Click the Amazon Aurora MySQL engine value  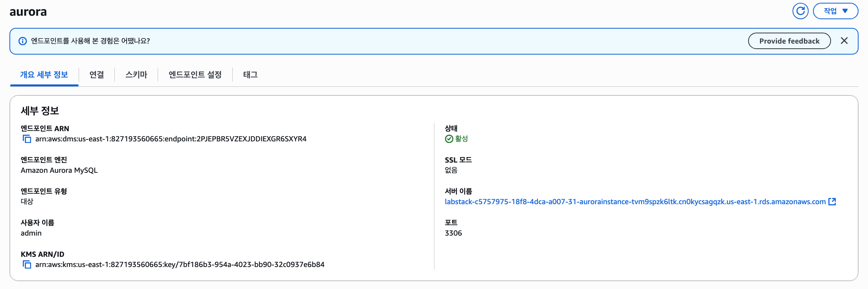click(59, 170)
